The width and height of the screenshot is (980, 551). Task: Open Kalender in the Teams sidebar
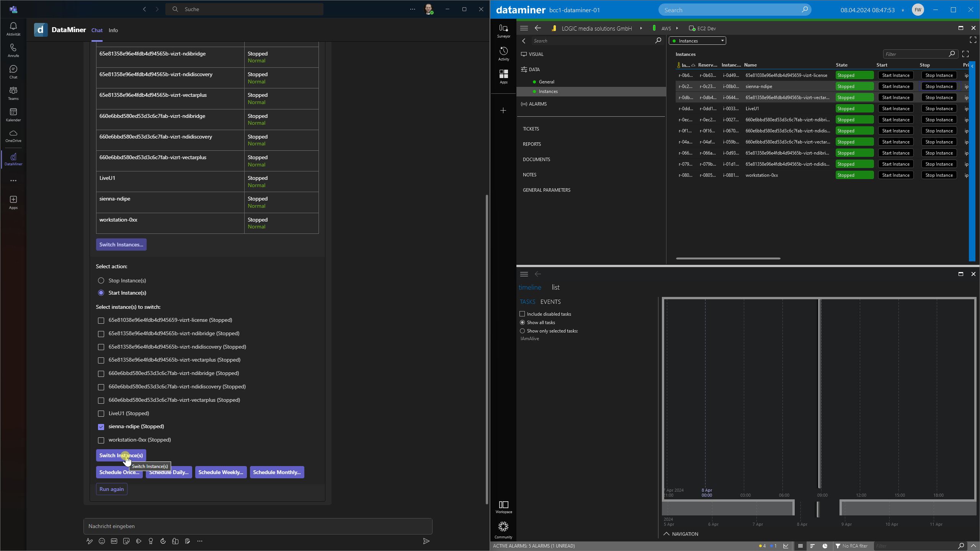pos(13,114)
